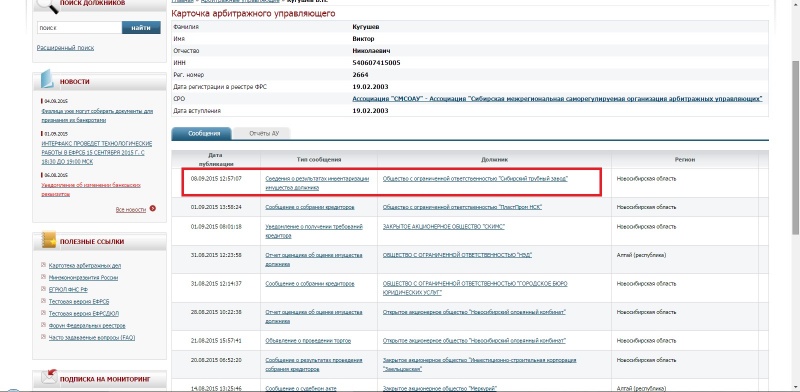This screenshot has width=800, height=392.
Task: Open debtor "ГОРОДСКОЕ БЮРО ЮРИДИЧЕСКИХ УСЛУГ" link
Action: (x=475, y=288)
